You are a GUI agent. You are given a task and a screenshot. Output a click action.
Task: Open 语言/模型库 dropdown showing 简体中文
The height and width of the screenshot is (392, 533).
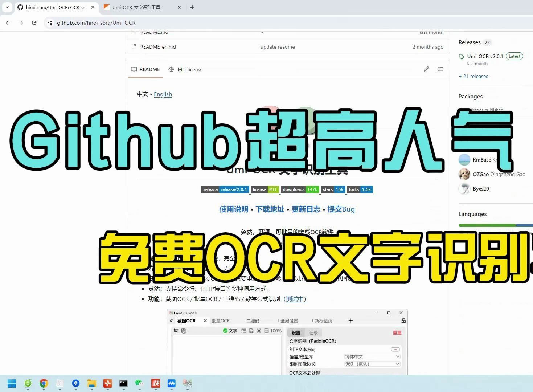tap(372, 357)
